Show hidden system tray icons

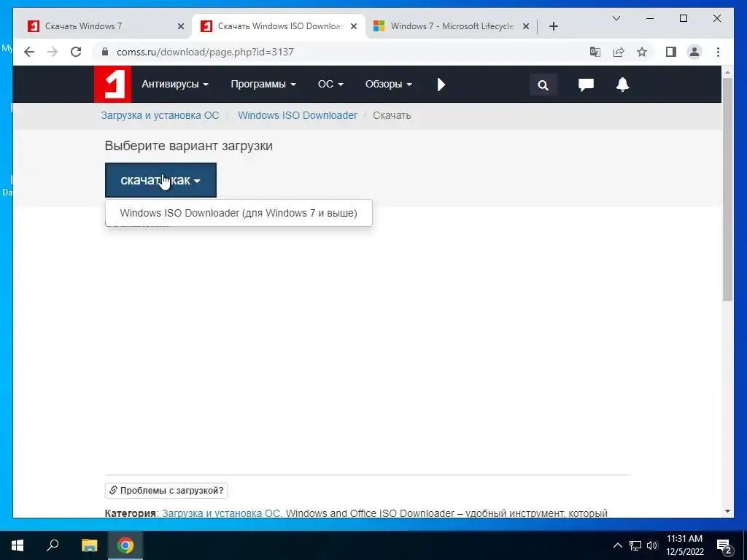point(617,545)
